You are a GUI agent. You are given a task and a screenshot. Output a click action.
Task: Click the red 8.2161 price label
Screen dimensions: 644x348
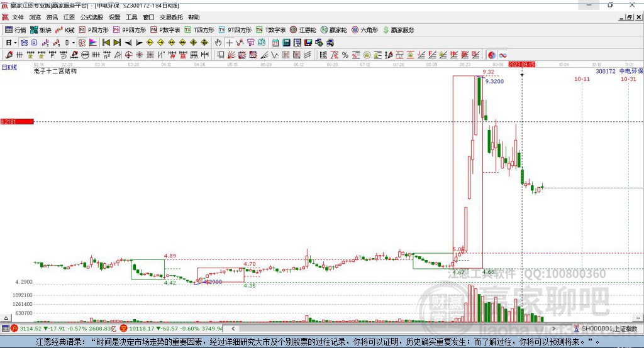click(x=17, y=121)
